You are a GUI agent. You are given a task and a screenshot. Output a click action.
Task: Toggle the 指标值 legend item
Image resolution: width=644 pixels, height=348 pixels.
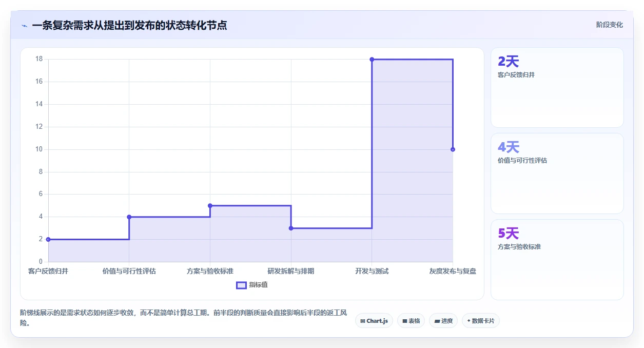tap(252, 285)
